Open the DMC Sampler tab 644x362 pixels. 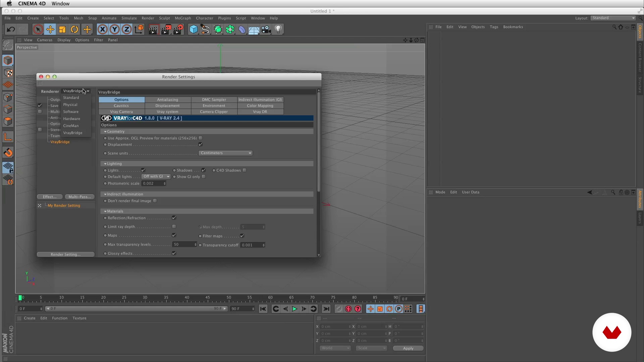pos(214,100)
